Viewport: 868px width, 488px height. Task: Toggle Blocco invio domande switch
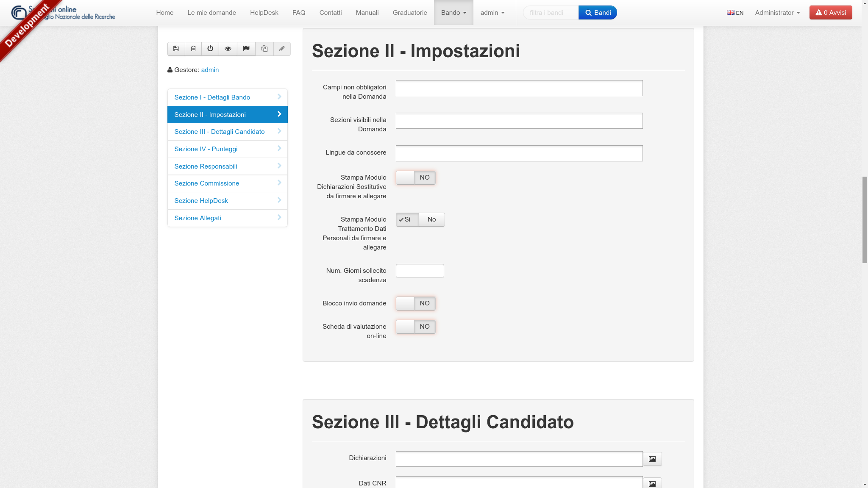(x=415, y=303)
